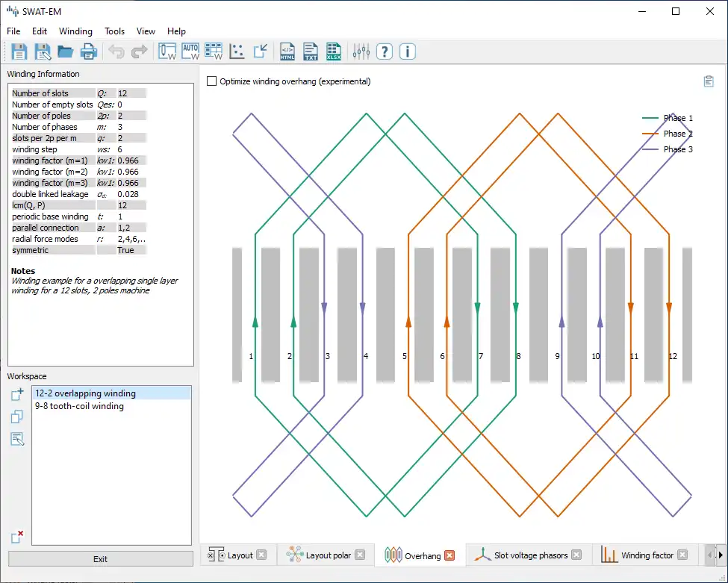
Task: Open settings sliders icon in toolbar
Action: tap(361, 52)
